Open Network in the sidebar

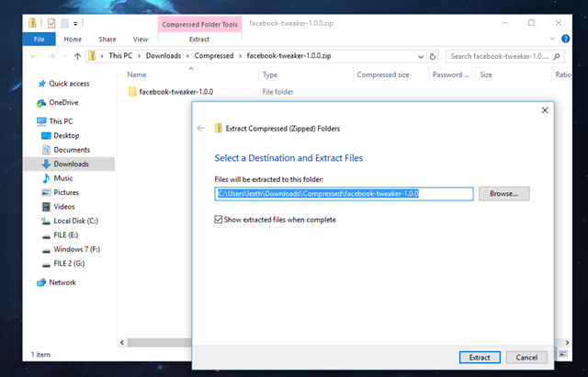click(62, 282)
